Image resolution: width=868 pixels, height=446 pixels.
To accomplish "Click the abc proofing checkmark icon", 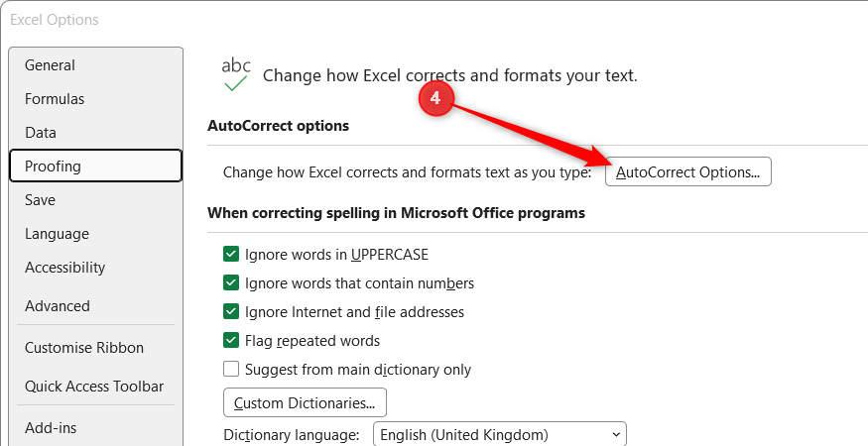I will click(236, 75).
